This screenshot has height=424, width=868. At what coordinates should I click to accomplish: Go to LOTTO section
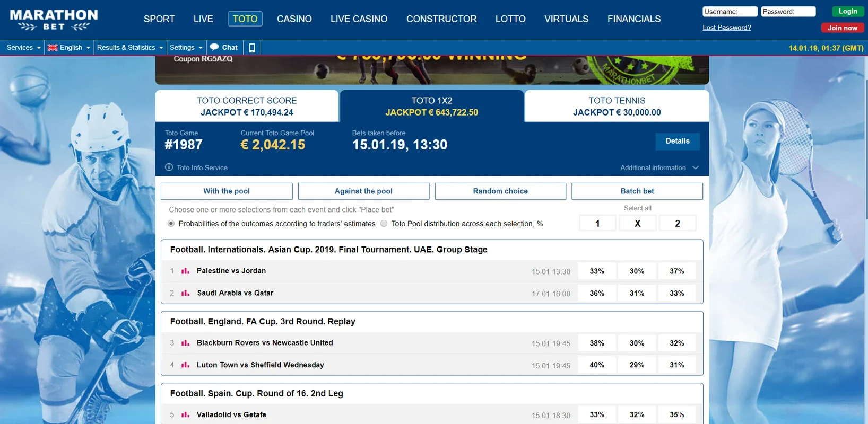coord(510,19)
